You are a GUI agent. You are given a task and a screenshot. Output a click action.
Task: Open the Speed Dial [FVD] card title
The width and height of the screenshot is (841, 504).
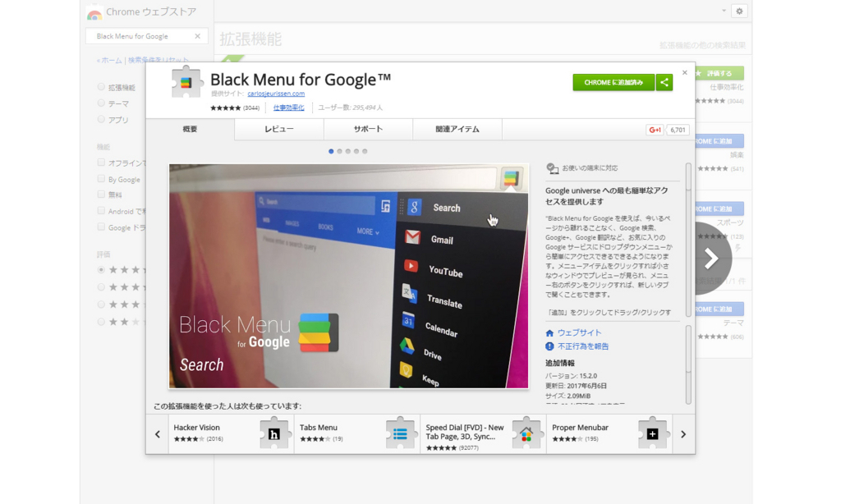tap(465, 432)
